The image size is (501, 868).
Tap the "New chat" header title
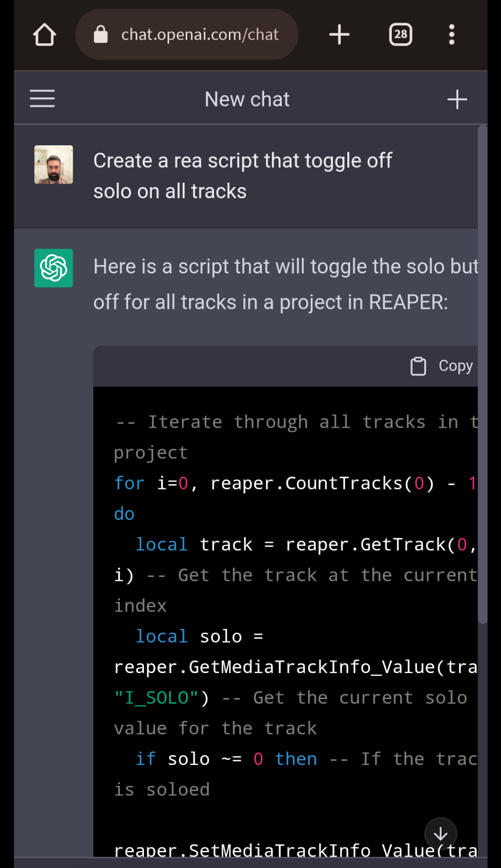pos(247,99)
